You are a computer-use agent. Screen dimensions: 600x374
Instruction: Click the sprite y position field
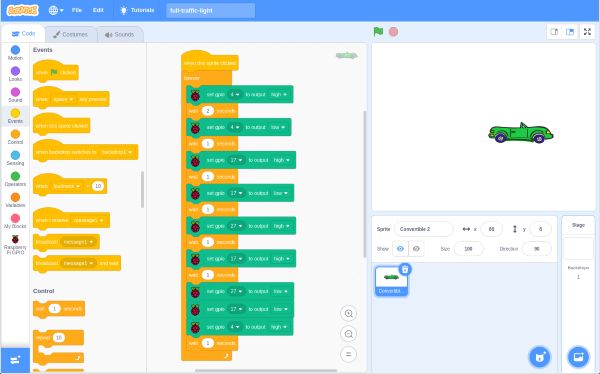click(540, 229)
